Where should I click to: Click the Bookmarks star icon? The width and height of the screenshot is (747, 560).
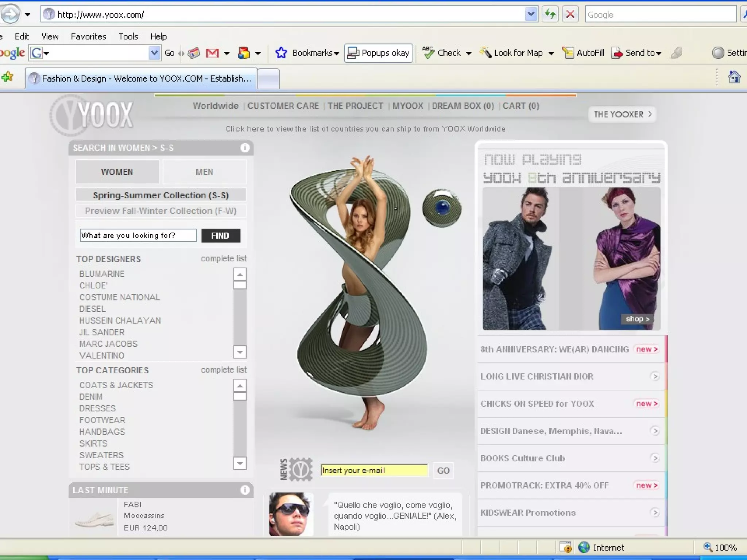click(281, 53)
